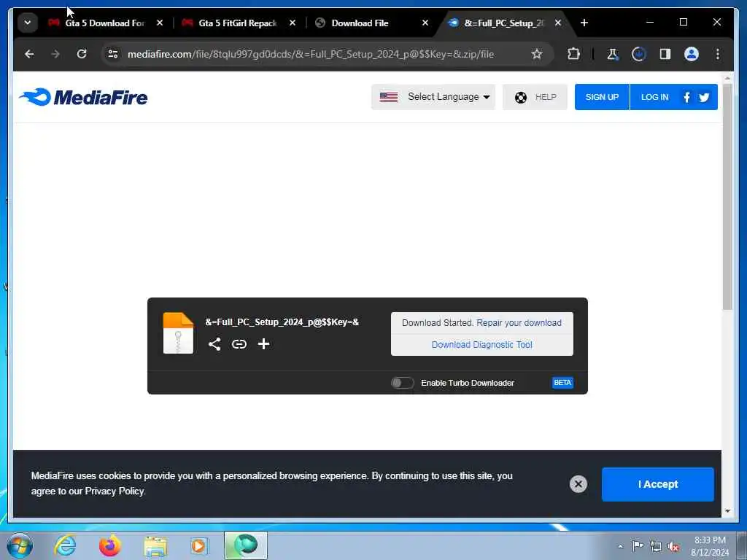Log in with the Facebook icon

pos(686,98)
